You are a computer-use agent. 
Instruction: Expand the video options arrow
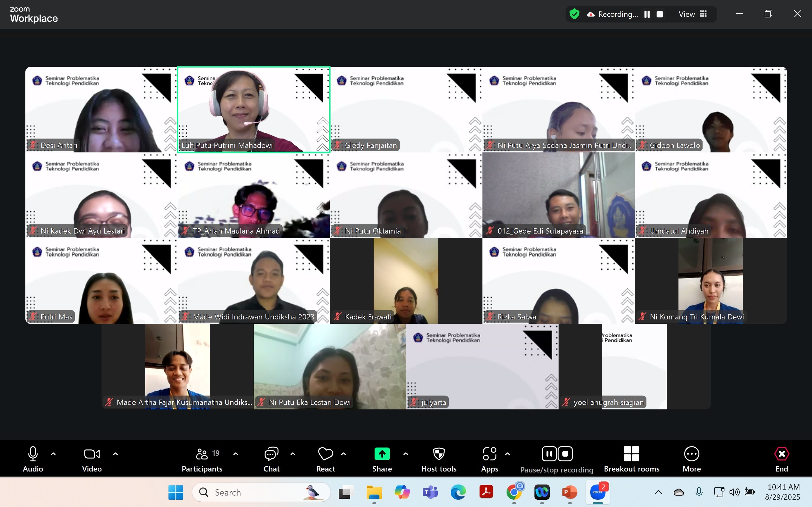pyautogui.click(x=115, y=454)
